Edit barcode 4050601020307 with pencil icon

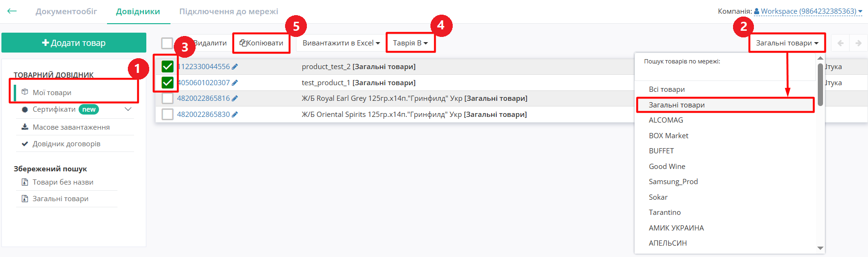[x=235, y=83]
